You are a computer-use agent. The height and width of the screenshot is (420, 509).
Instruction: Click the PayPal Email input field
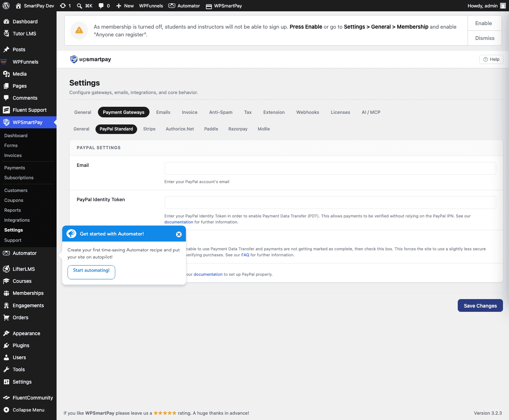330,168
